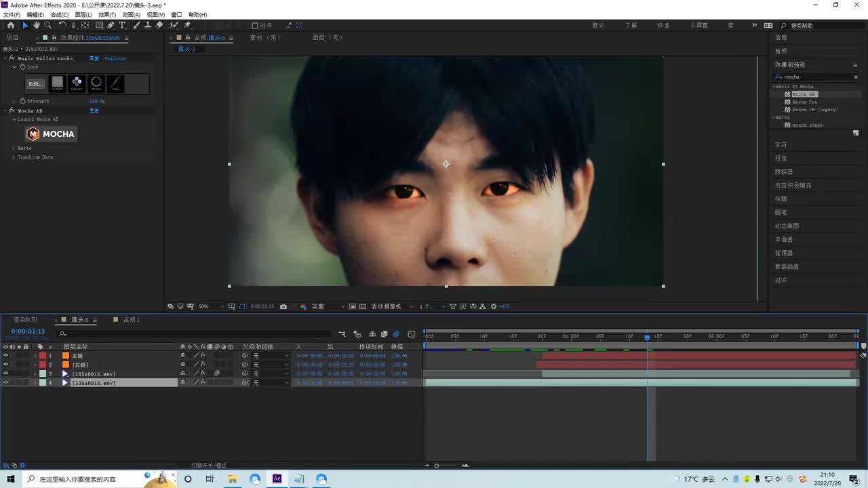Click the Edit... button in Magic Bullet Looks

click(35, 84)
